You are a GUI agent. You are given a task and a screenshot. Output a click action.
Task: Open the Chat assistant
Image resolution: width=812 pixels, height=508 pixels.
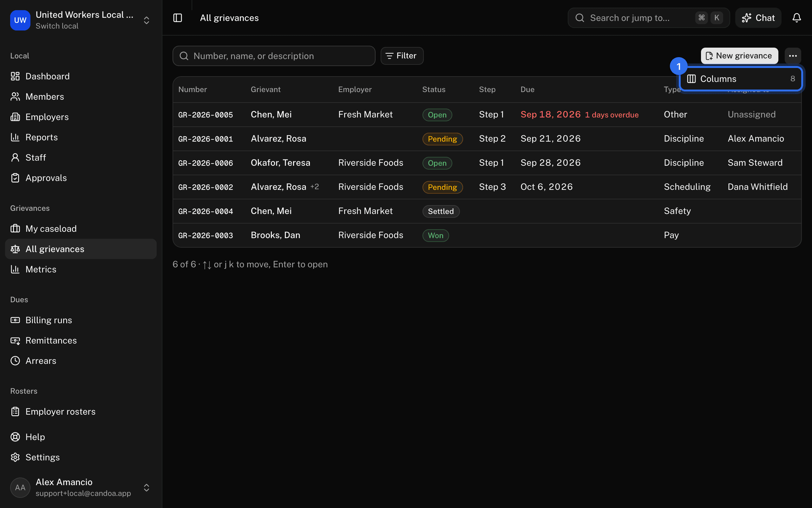(x=758, y=18)
